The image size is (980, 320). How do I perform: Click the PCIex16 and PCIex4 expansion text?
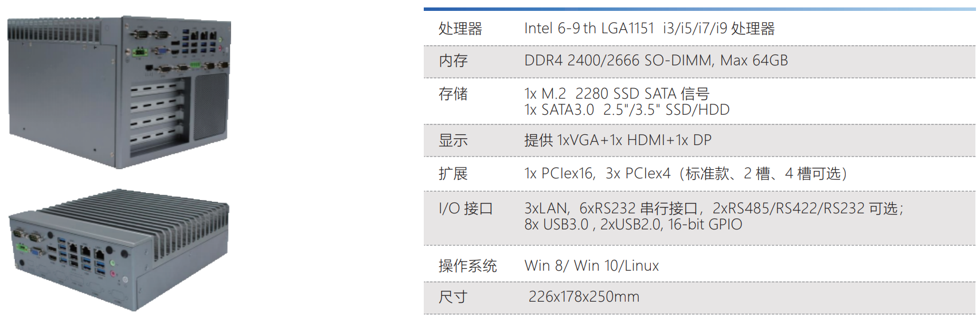tap(685, 174)
